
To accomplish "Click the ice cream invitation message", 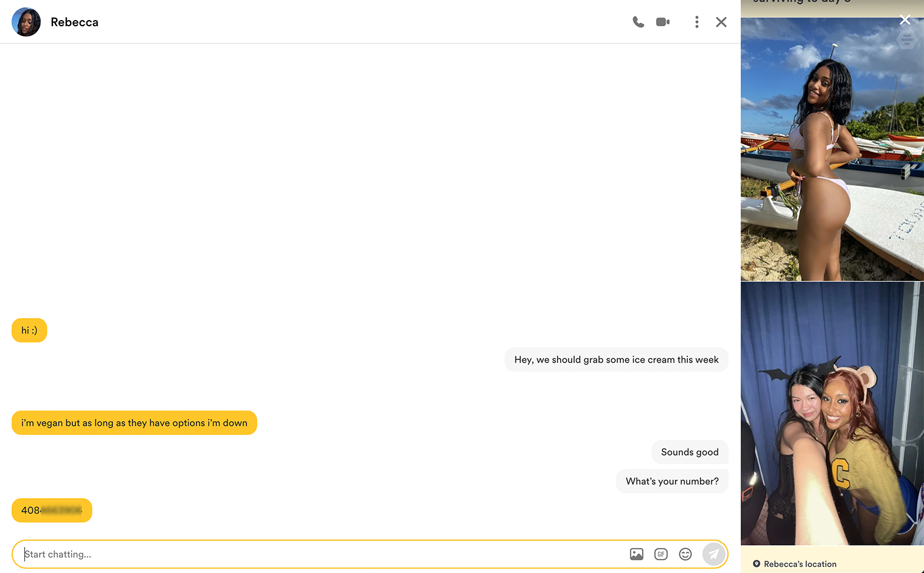I will (616, 359).
